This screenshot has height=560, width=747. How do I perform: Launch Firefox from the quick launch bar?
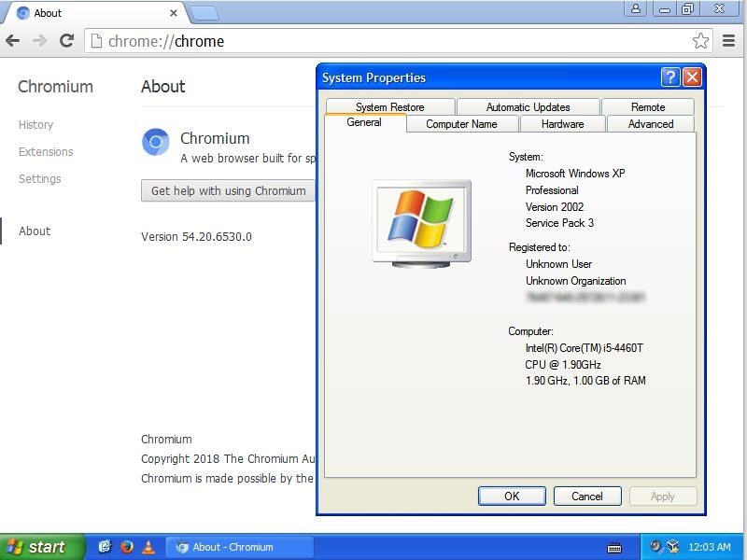[127, 546]
